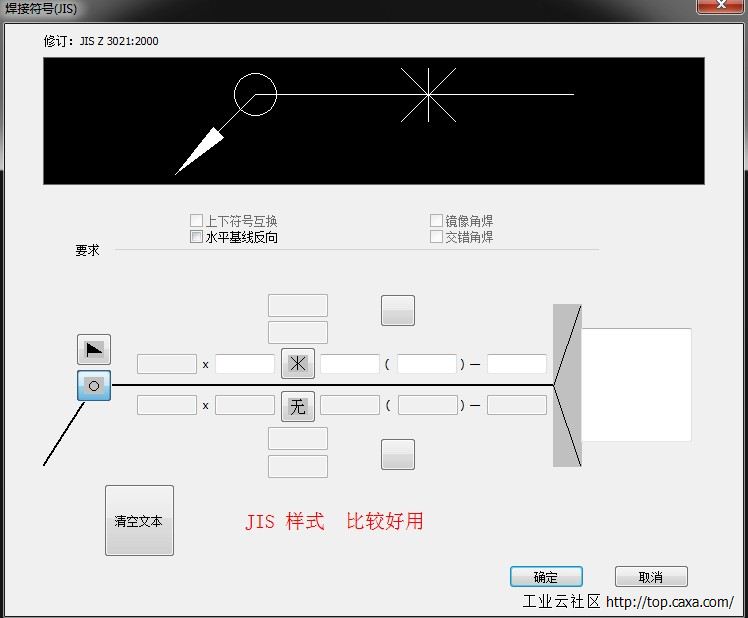This screenshot has width=748, height=618.
Task: Click the upper field after the dash
Action: (517, 364)
